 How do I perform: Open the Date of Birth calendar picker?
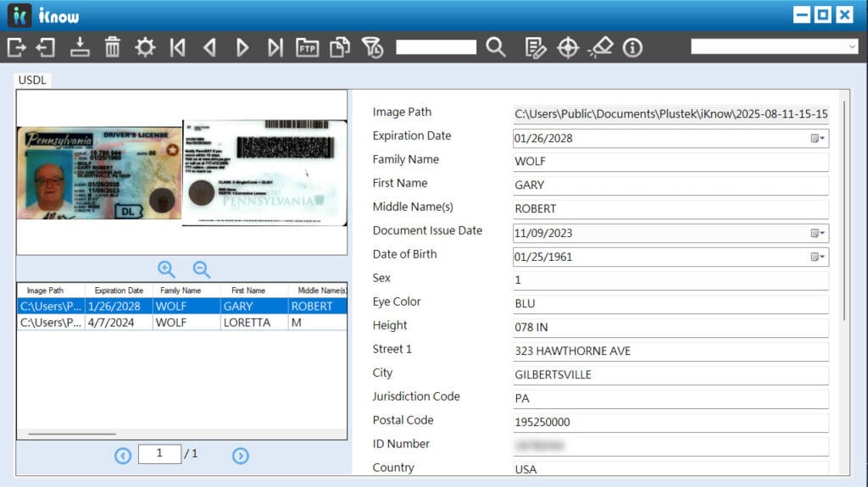(818, 257)
